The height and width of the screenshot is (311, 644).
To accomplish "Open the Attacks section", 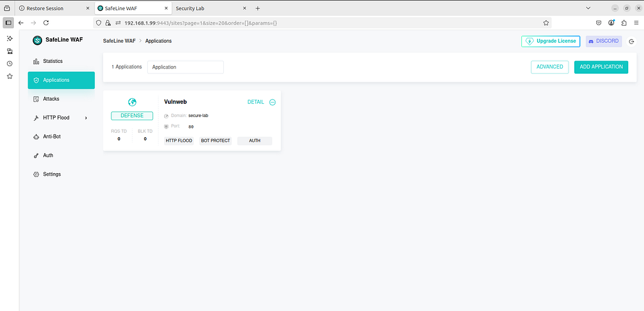I will (x=61, y=99).
